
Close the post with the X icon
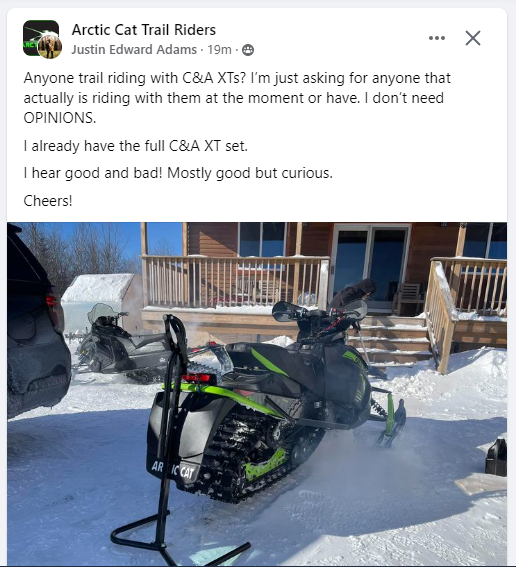pos(473,38)
